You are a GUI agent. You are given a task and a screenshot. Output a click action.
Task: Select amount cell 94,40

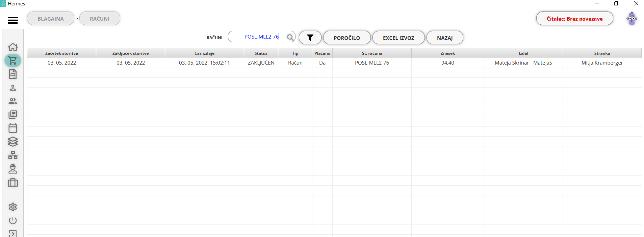447,63
